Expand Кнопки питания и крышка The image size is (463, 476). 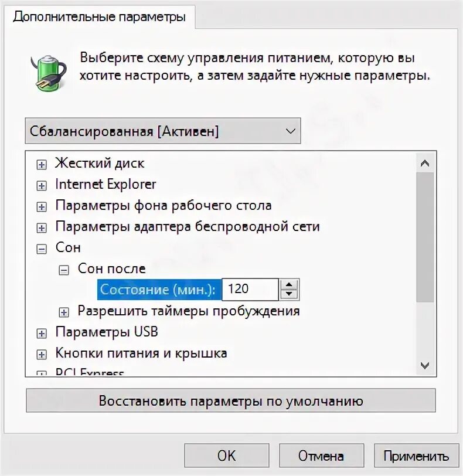point(42,355)
